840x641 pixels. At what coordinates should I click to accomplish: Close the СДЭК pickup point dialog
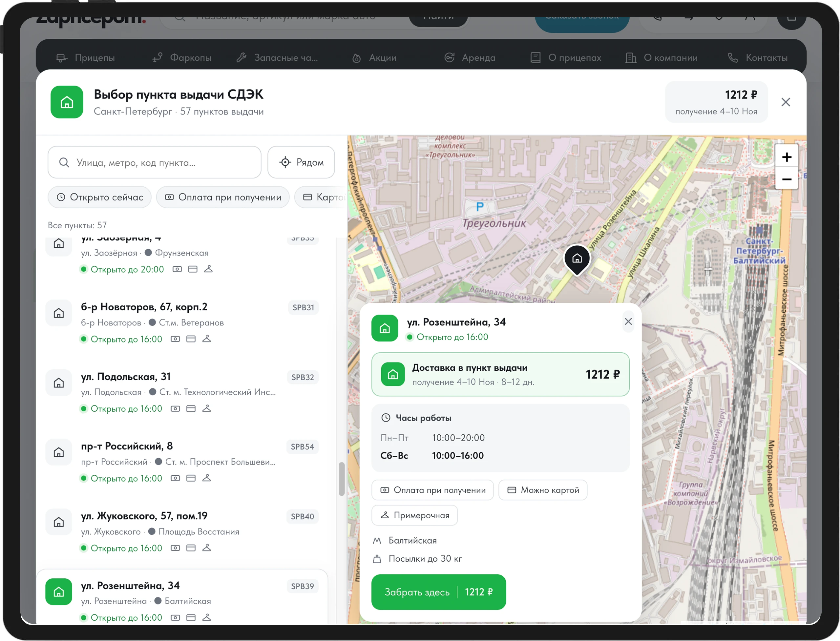tap(786, 102)
